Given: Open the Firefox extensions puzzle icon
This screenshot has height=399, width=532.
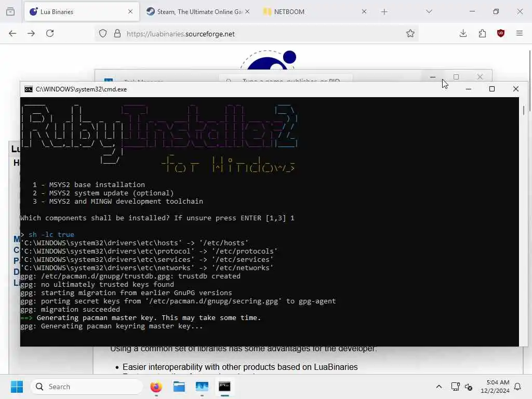Looking at the screenshot, I should (x=482, y=33).
